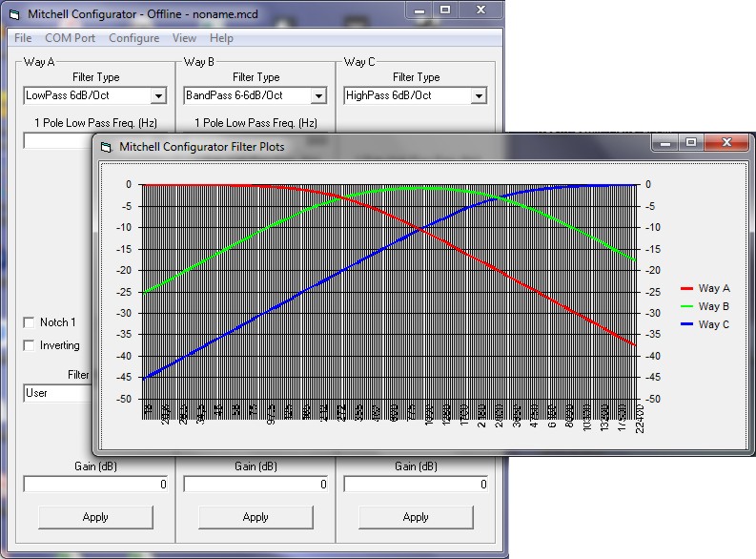The width and height of the screenshot is (756, 559).
Task: Close the main Mitchell Configurator window
Action: coord(480,10)
